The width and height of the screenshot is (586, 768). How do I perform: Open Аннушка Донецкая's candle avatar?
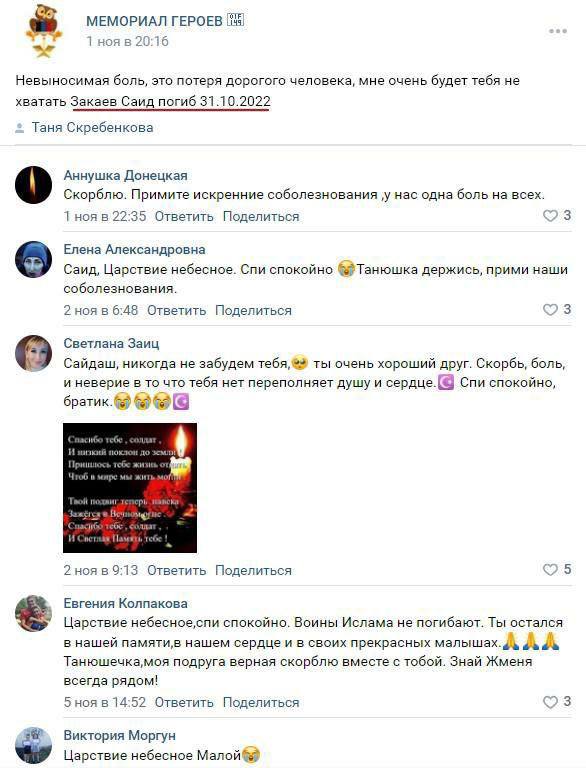33,185
